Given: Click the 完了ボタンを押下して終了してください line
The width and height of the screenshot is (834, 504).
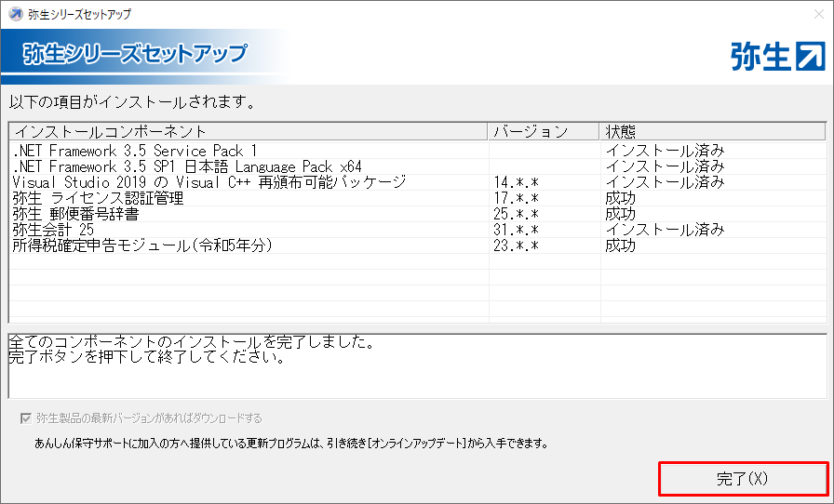Looking at the screenshot, I should (x=147, y=357).
